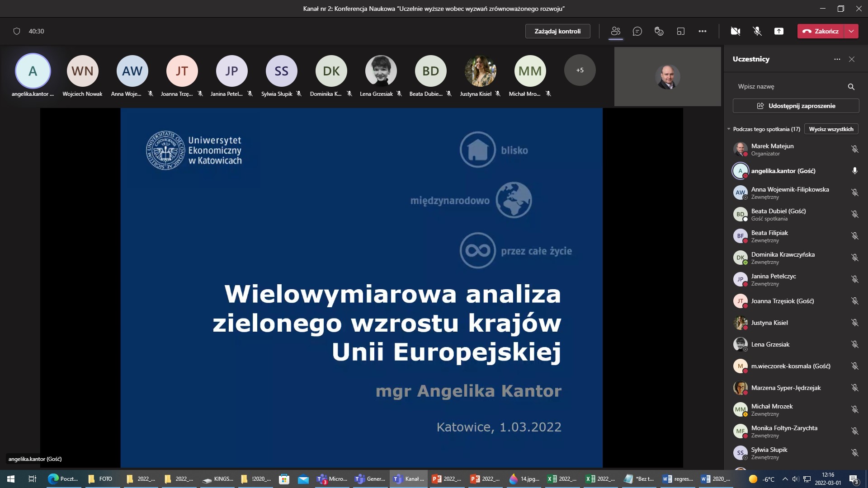Open the more actions toolbar menu
Image resolution: width=868 pixels, height=488 pixels.
[702, 31]
